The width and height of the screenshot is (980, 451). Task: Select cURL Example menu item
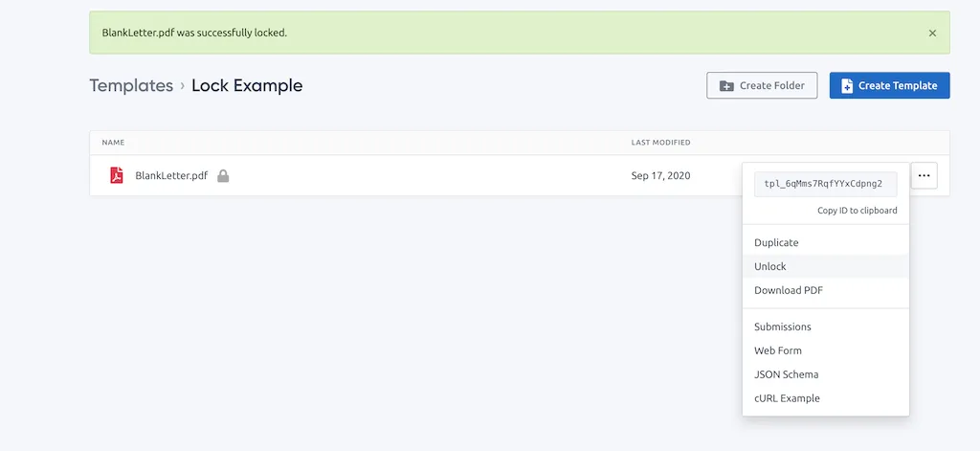point(787,398)
